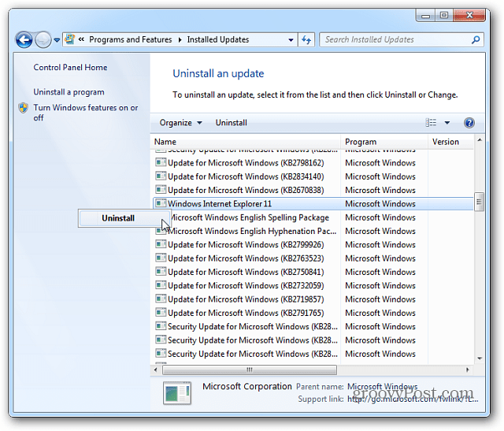Click the search magnifier icon

click(476, 39)
